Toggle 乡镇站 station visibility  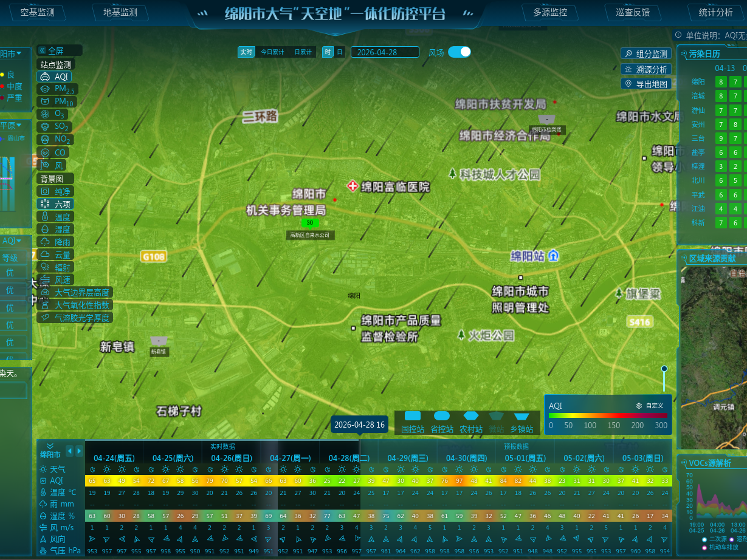522,422
